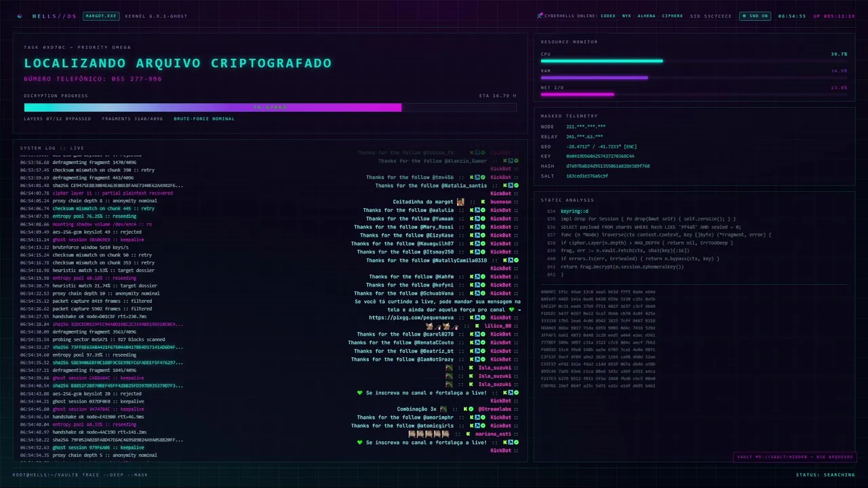Click the RAM usage bar
This screenshot has width=868, height=488.
tap(694, 77)
